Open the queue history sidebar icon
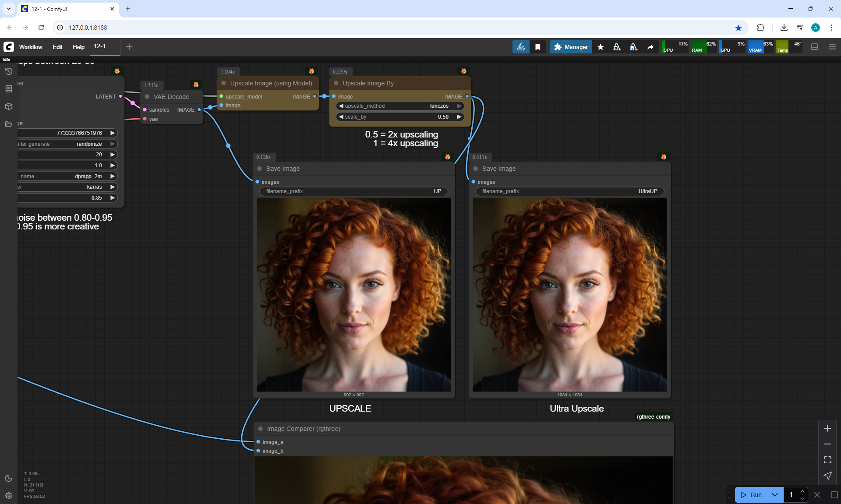841x504 pixels. coord(8,71)
